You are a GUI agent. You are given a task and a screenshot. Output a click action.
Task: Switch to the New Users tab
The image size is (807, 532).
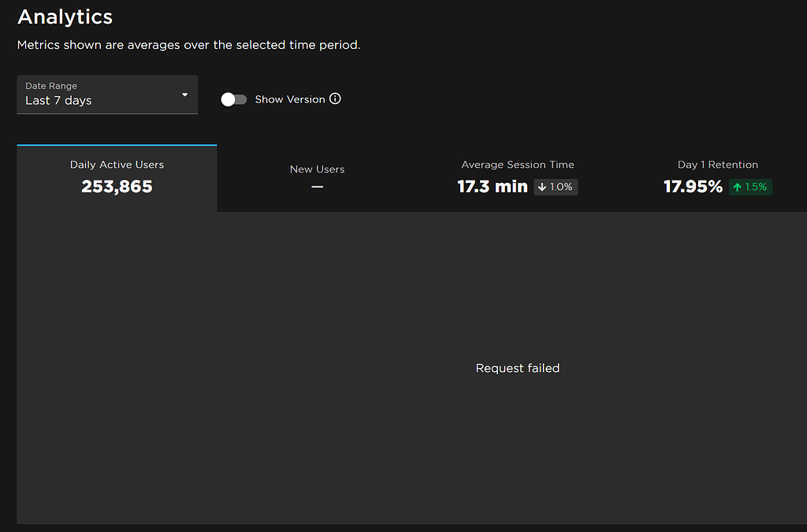tap(317, 178)
